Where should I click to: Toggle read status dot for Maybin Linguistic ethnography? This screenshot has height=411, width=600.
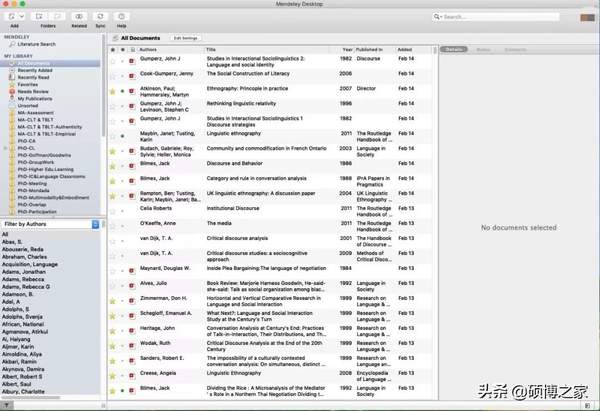point(122,135)
